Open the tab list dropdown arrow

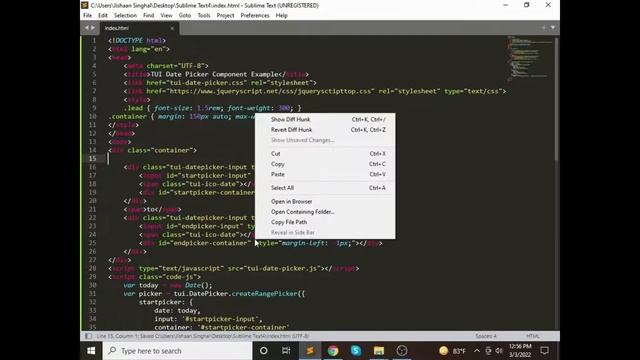pyautogui.click(x=553, y=27)
